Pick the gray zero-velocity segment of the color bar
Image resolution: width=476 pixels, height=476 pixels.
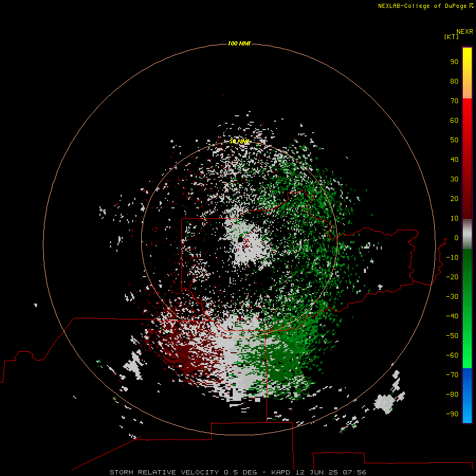pos(467,234)
